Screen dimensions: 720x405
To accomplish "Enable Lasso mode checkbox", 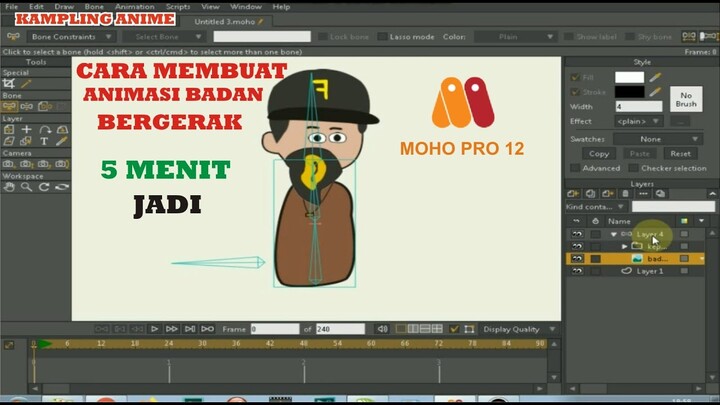I will 382,37.
